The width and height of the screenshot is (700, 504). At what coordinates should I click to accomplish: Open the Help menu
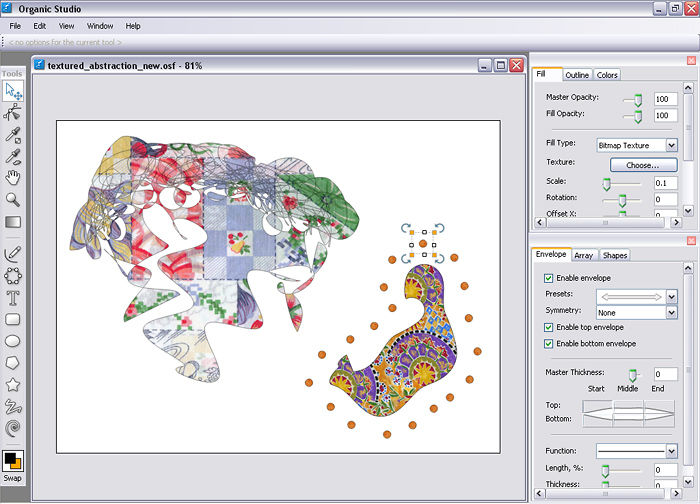pos(133,26)
